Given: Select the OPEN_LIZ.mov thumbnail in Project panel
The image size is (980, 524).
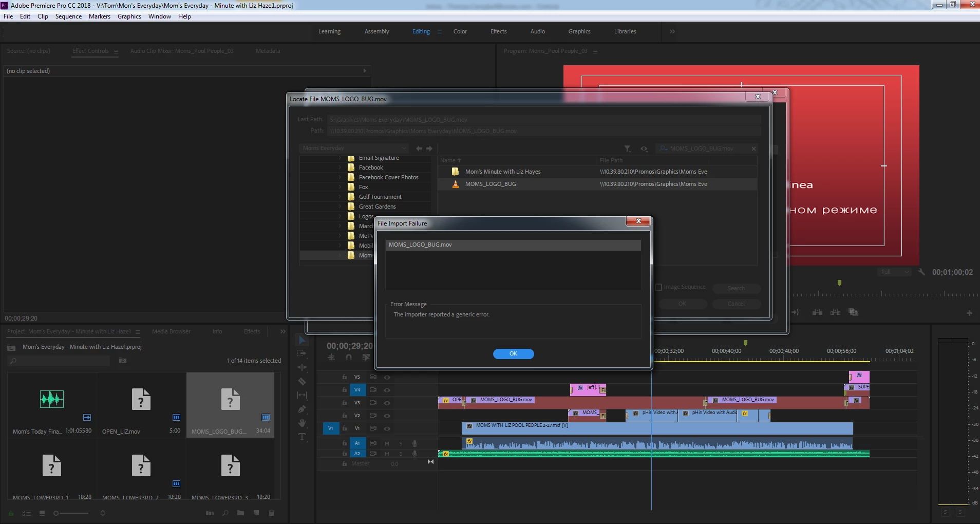Looking at the screenshot, I should tap(141, 399).
